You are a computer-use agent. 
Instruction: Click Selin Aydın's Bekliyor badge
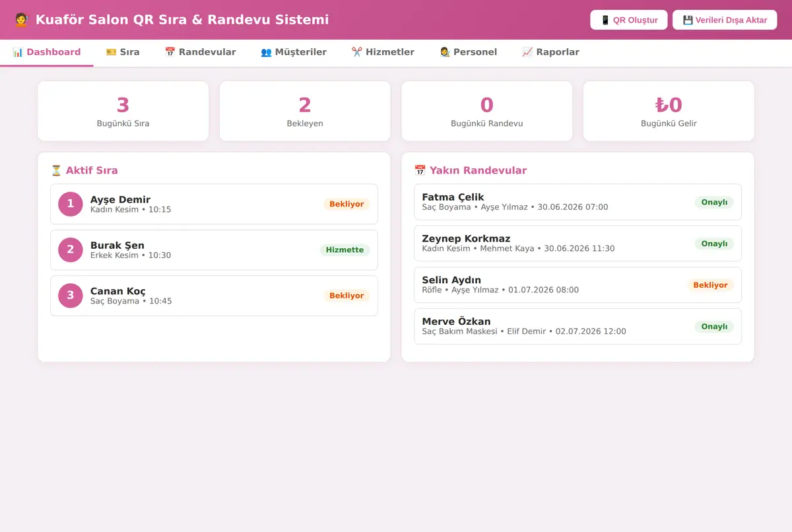pos(710,285)
